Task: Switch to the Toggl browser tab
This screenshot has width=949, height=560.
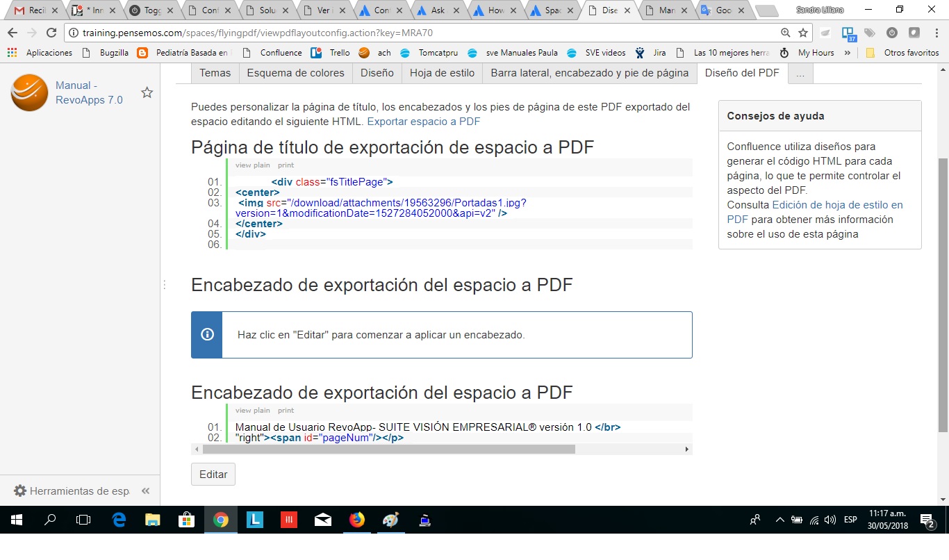Action: tap(150, 10)
